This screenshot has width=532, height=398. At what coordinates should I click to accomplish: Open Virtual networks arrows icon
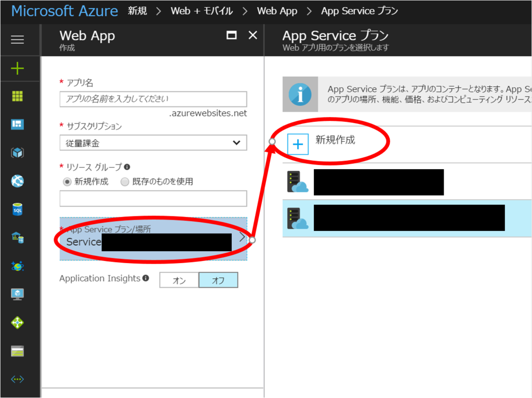17,379
